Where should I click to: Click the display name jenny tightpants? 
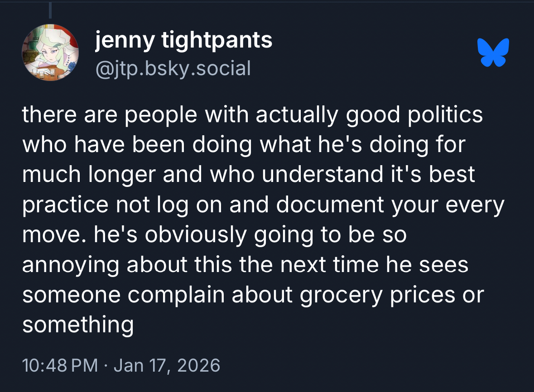(x=183, y=41)
